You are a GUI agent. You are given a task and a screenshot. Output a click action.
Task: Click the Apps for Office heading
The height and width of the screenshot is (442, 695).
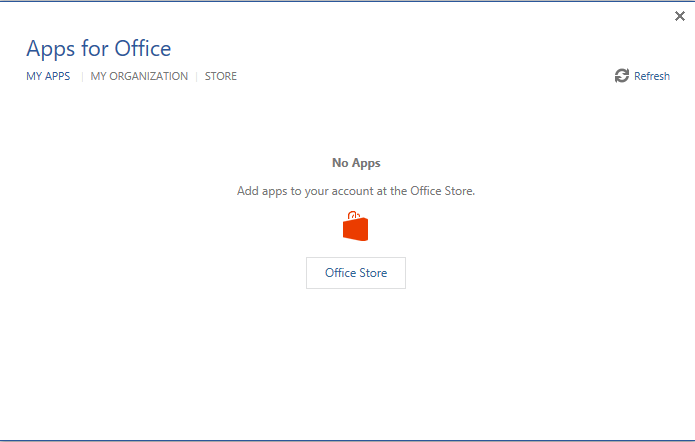tap(98, 48)
